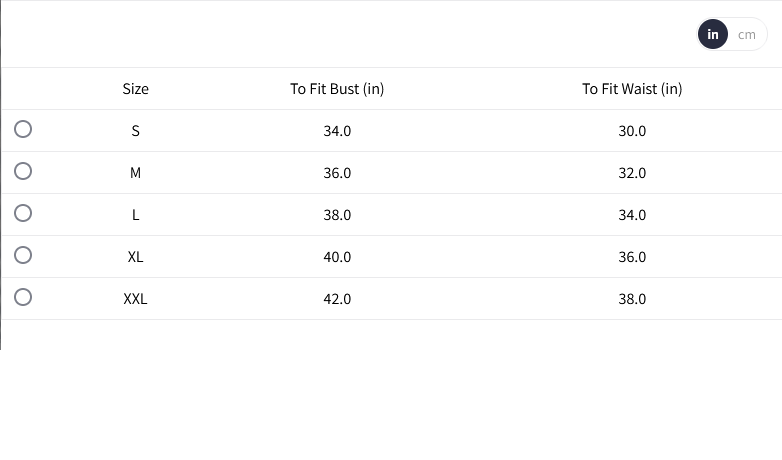The height and width of the screenshot is (460, 782).
Task: Click the To Fit Waist (in) header
Action: click(x=632, y=89)
